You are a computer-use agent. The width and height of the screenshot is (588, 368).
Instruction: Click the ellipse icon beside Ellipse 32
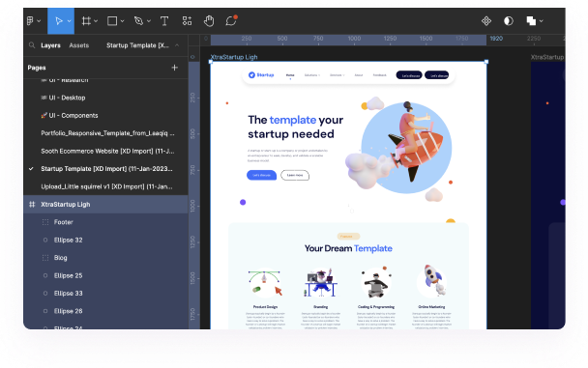tap(45, 240)
